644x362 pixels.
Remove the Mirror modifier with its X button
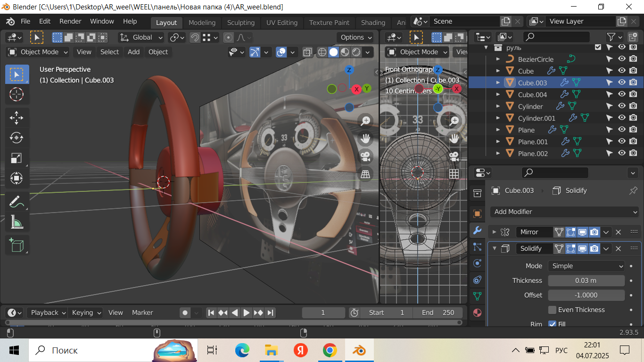click(619, 232)
